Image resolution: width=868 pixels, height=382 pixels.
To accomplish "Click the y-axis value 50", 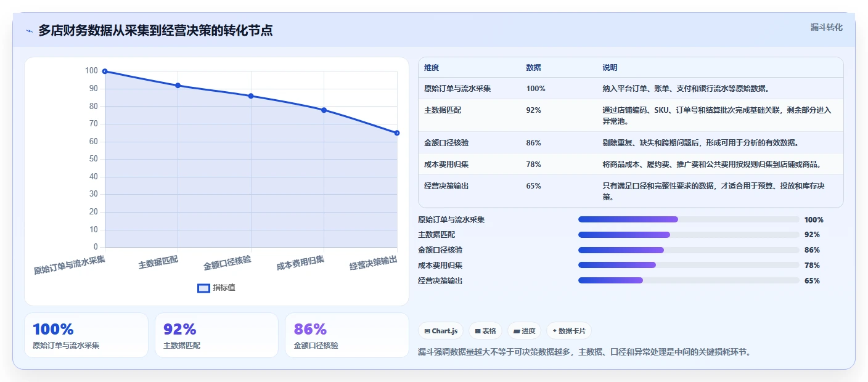I will click(x=94, y=159).
